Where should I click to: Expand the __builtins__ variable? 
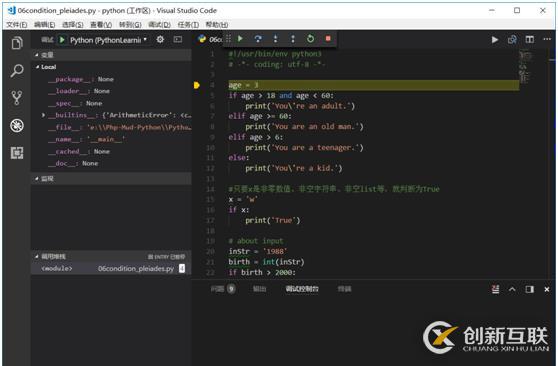43,115
